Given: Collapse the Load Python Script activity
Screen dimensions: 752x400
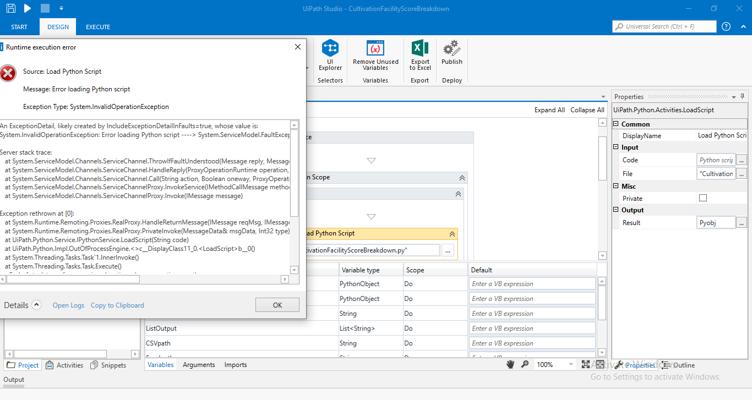Looking at the screenshot, I should pos(452,234).
